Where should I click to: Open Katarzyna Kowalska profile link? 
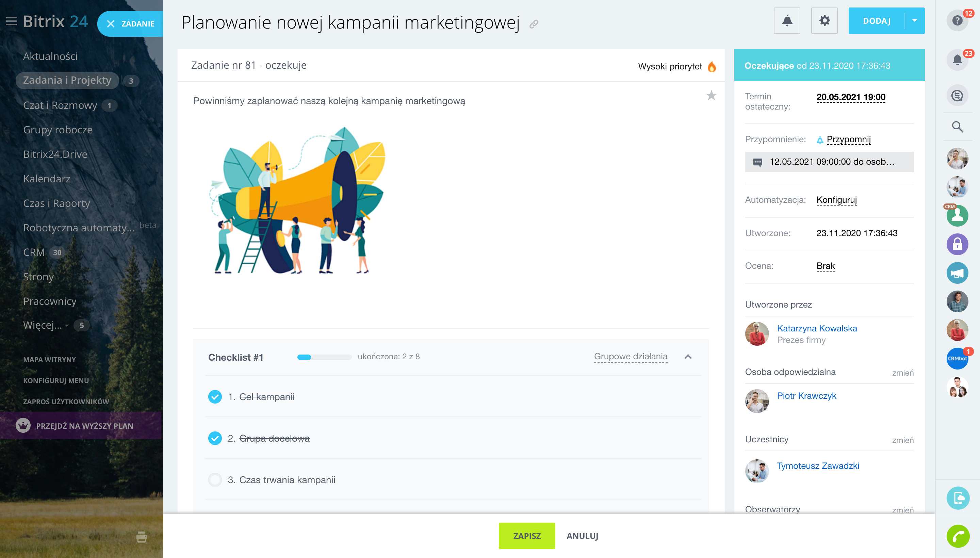coord(817,328)
